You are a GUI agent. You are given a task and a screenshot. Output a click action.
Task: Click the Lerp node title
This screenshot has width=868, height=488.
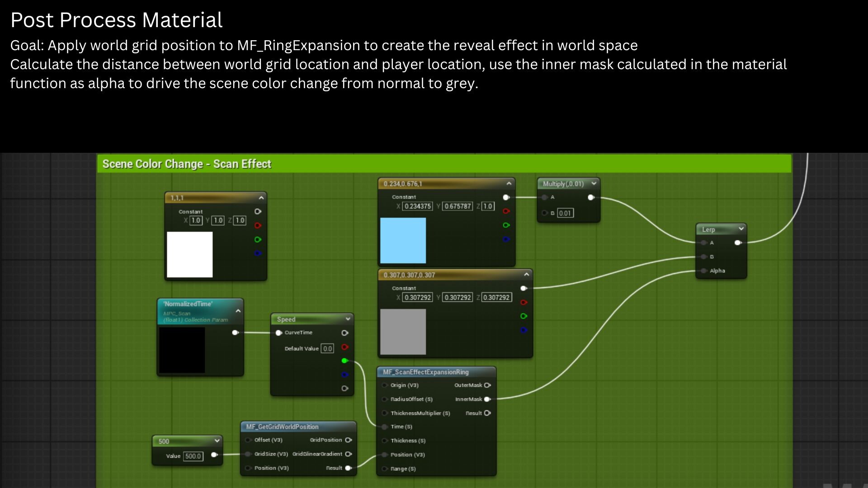pos(708,230)
